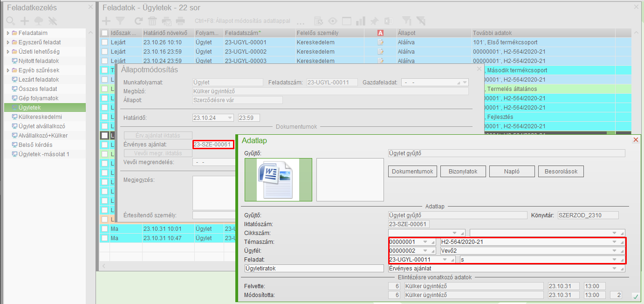Open the Ügyfél 00000002 dropdown

tap(425, 251)
